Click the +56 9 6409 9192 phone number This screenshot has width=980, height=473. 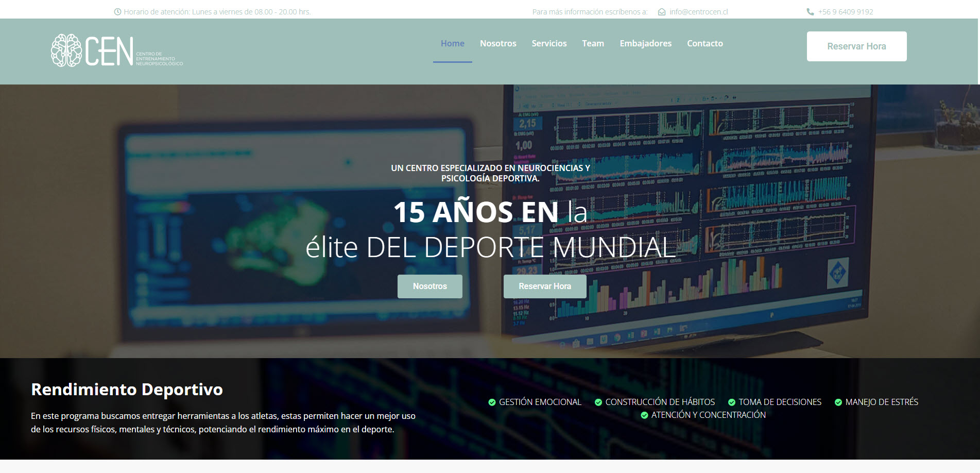point(846,12)
